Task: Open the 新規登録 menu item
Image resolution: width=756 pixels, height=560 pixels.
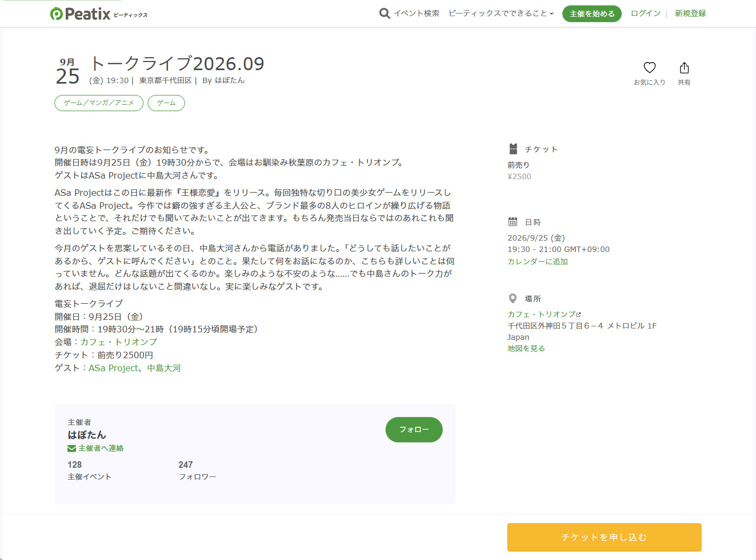Action: click(690, 13)
